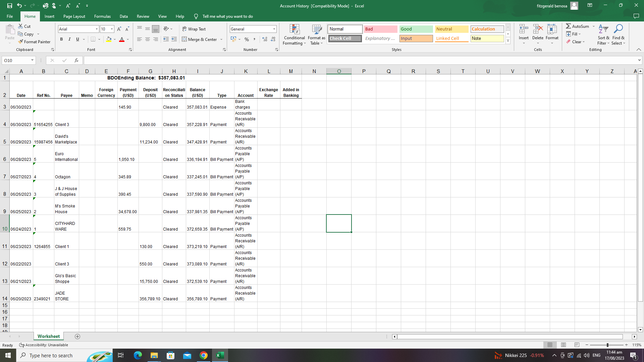Screen dimensions: 644x362
Task: Click the Orientation text angle icon
Action: (x=166, y=29)
